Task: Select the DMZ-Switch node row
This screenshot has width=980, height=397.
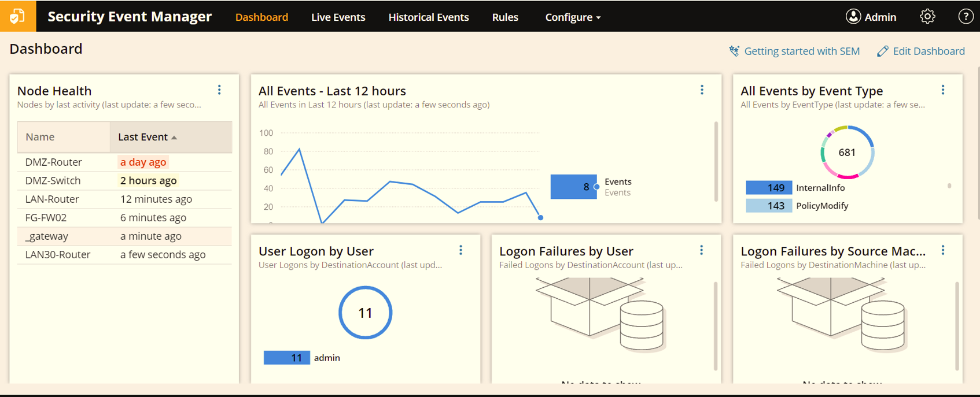Action: pos(124,181)
